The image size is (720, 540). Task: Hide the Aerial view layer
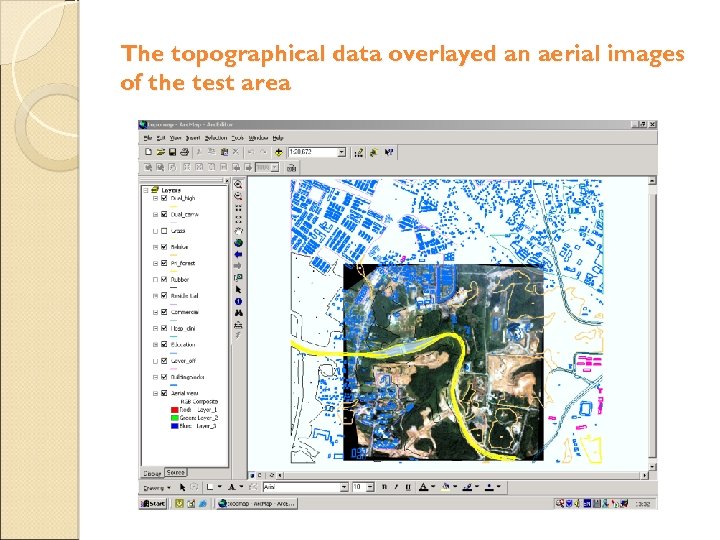click(164, 393)
